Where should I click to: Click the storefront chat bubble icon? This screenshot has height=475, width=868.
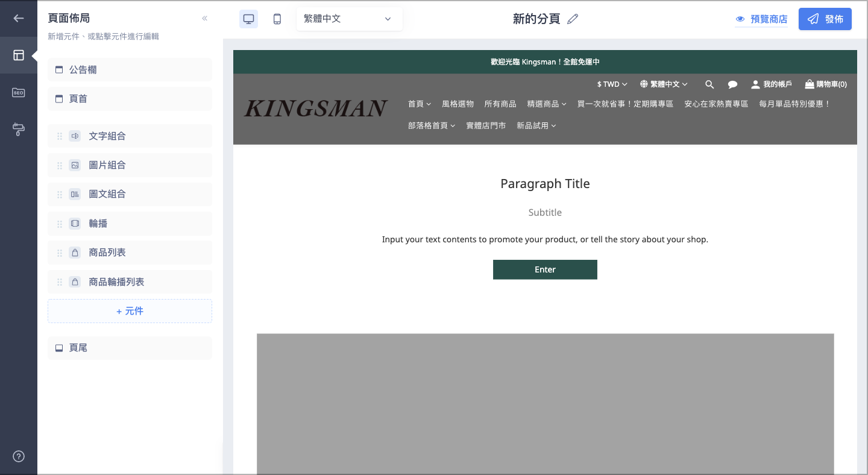click(732, 84)
